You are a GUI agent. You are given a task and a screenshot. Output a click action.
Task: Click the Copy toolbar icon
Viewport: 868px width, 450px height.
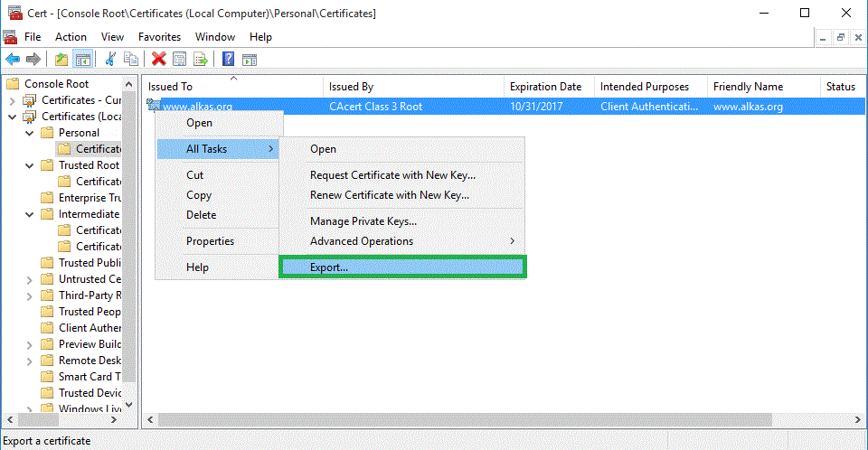131,59
